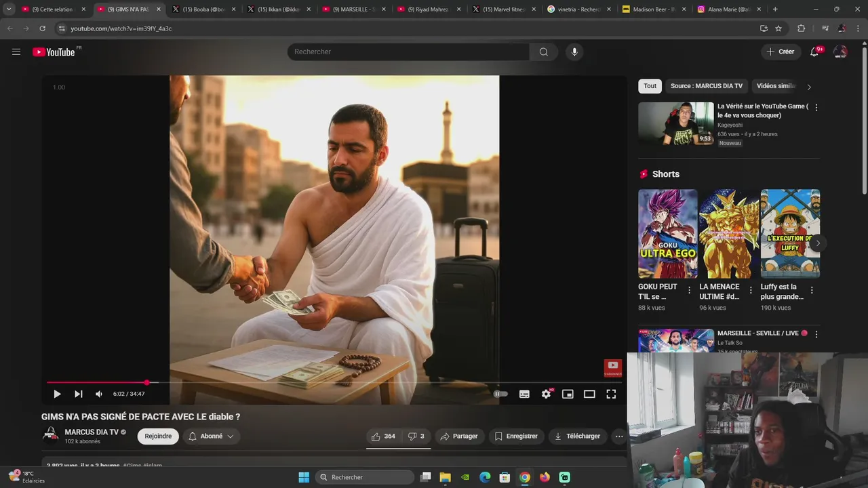Screen dimensions: 868x488
Task: Open options for MARSEILLE - SEVILLE live
Action: pos(816,334)
